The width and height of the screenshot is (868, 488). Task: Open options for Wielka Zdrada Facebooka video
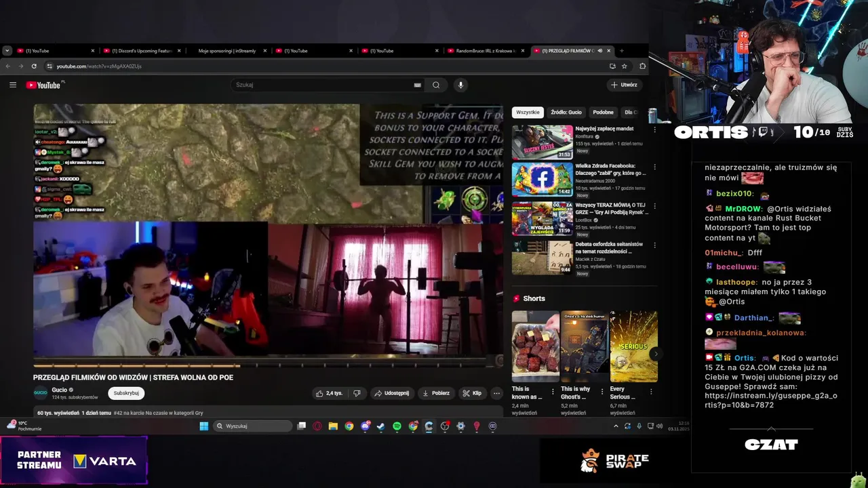pos(654,167)
